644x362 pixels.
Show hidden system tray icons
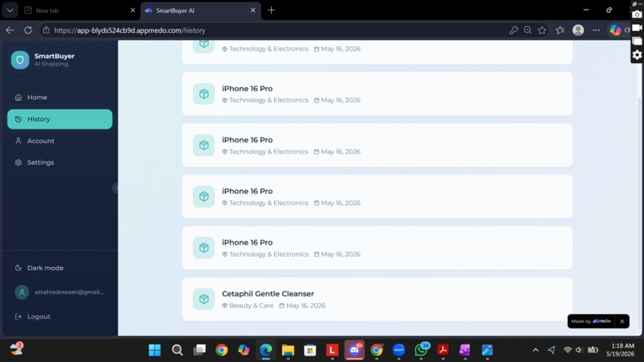pyautogui.click(x=535, y=350)
